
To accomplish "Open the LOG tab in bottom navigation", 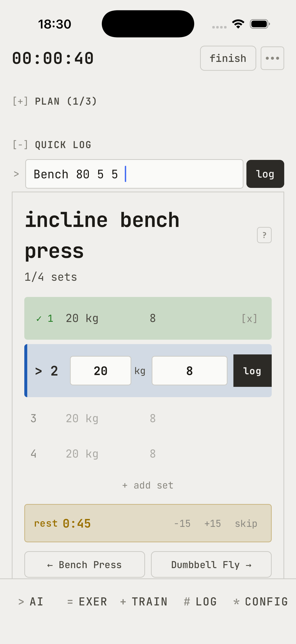I will pos(200,602).
